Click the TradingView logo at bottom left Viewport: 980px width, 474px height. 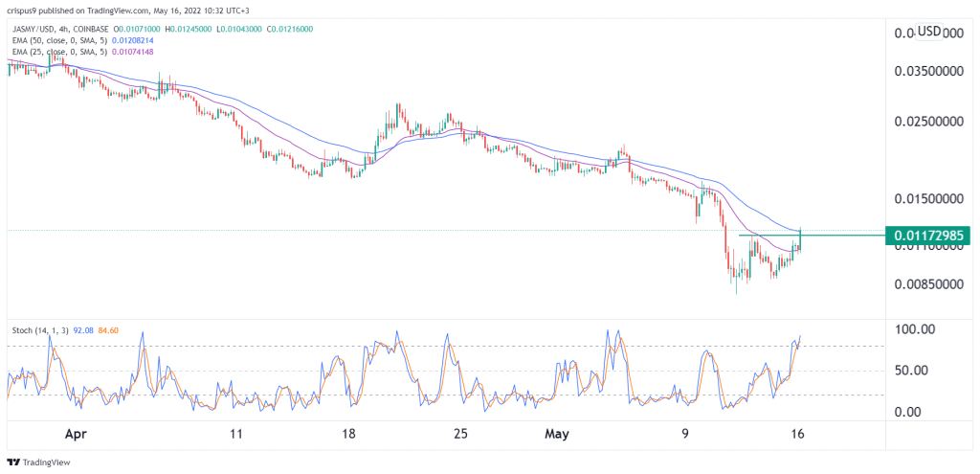(38, 463)
